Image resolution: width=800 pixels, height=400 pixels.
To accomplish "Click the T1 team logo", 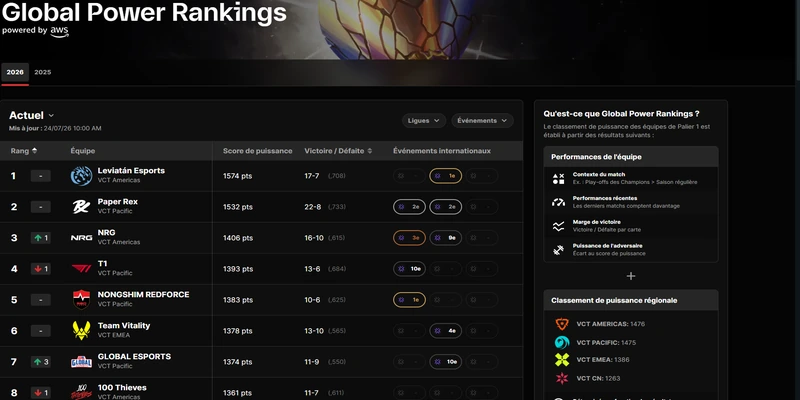I will point(81,268).
